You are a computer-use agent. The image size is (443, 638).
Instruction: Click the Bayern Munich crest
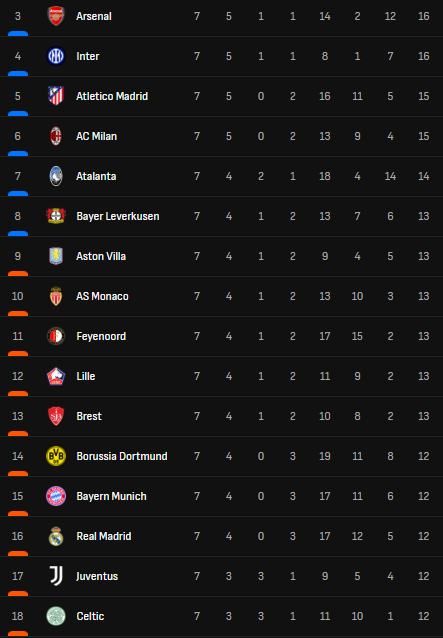point(56,496)
